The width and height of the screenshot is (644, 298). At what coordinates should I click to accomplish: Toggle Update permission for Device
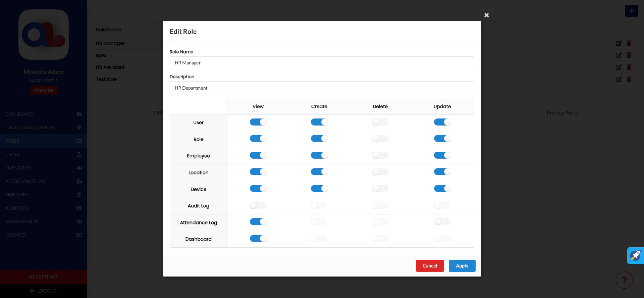tap(442, 189)
